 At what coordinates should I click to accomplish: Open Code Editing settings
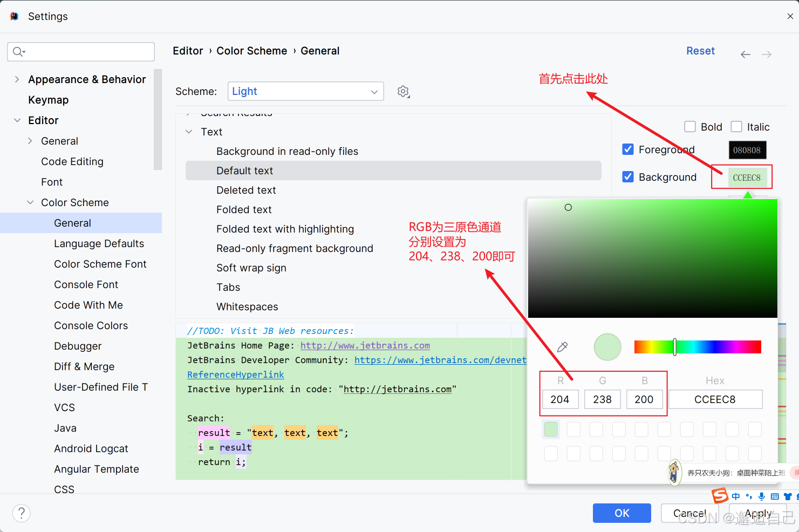coord(72,161)
